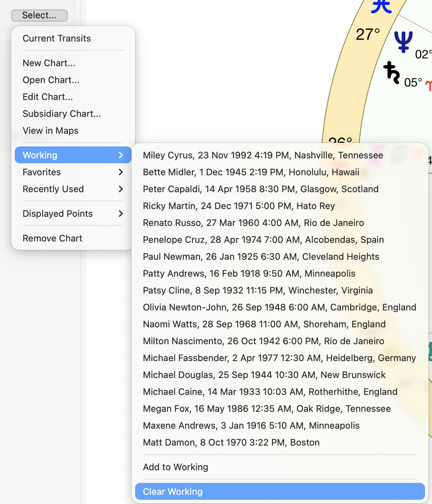Open Subsidiary Chart... menu item
The image size is (432, 504).
(x=73, y=114)
